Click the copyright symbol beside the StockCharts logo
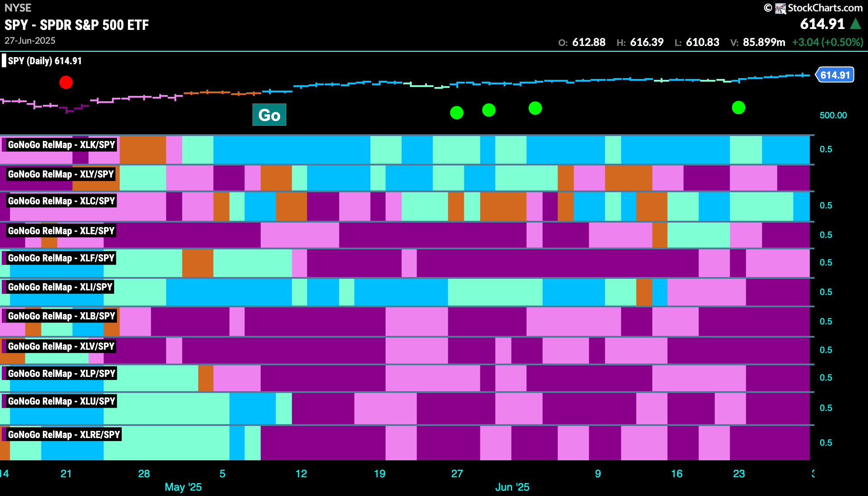868x496 pixels. [x=768, y=8]
